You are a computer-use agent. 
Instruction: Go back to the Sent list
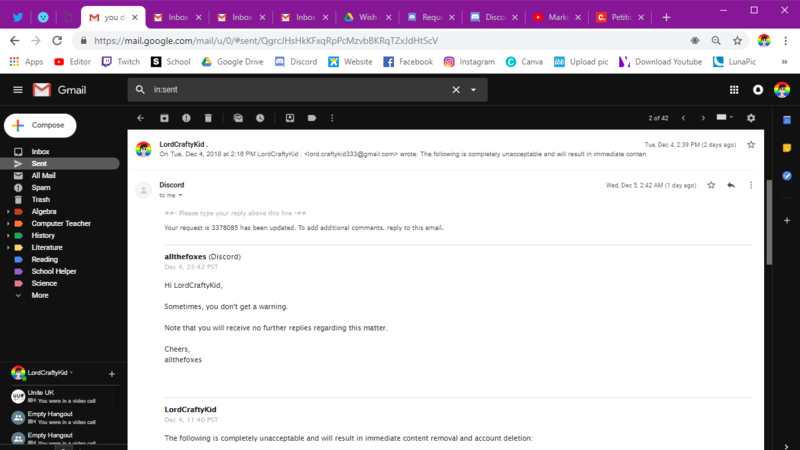pos(141,118)
